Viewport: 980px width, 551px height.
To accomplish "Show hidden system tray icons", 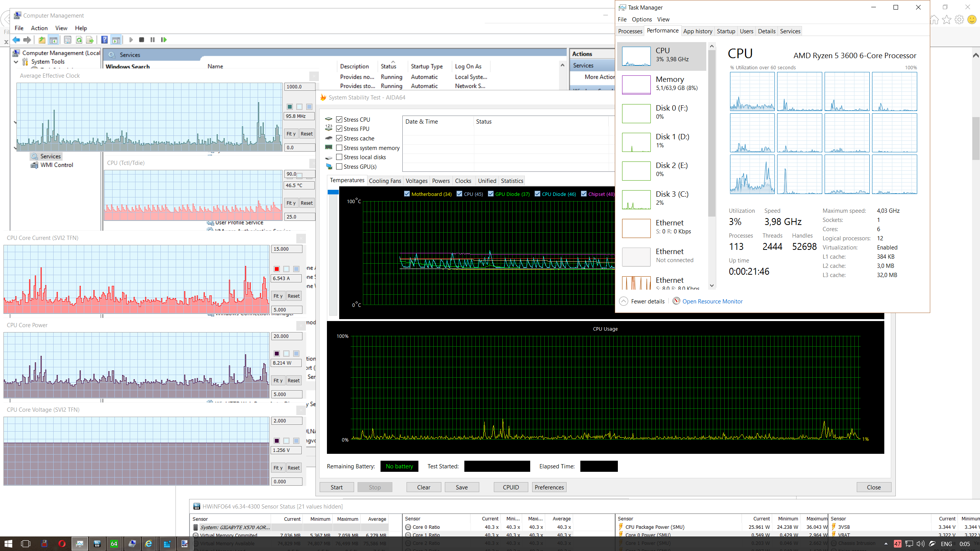I will click(x=886, y=544).
